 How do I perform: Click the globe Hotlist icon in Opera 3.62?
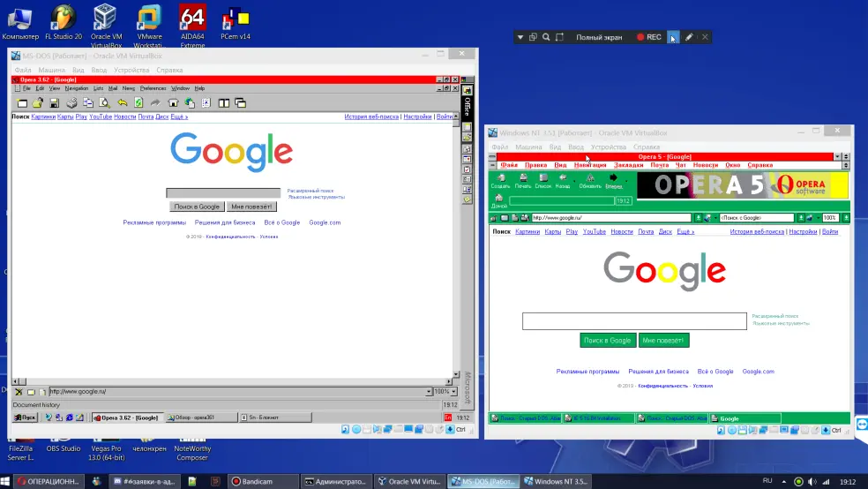point(190,103)
